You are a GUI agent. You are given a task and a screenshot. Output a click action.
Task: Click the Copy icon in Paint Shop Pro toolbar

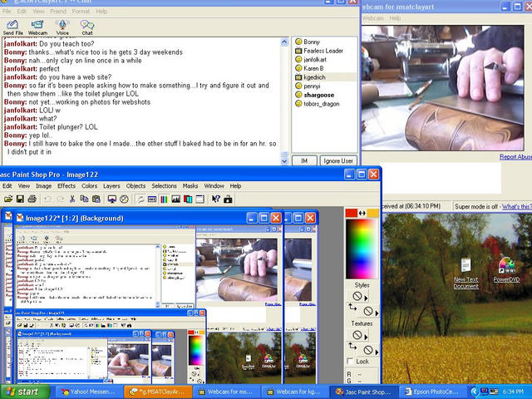click(x=84, y=199)
